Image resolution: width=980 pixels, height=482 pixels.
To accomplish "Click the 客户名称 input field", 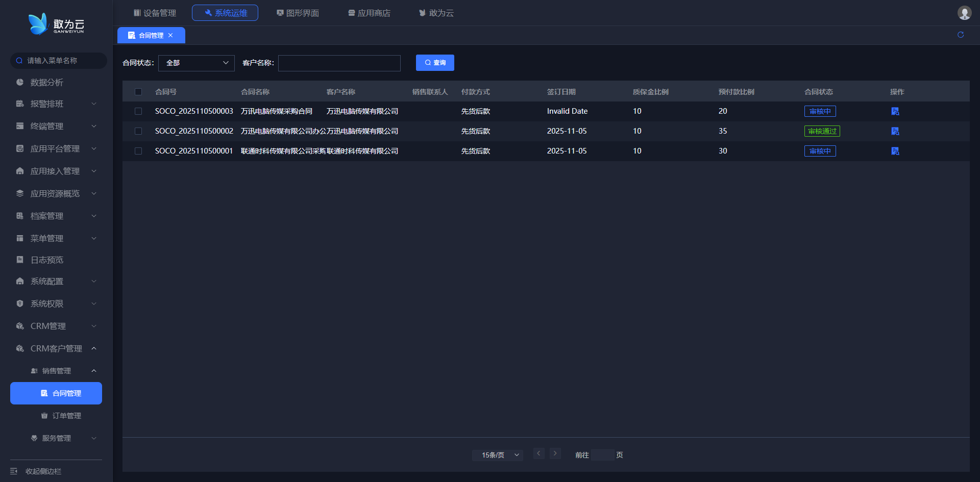I will [339, 63].
